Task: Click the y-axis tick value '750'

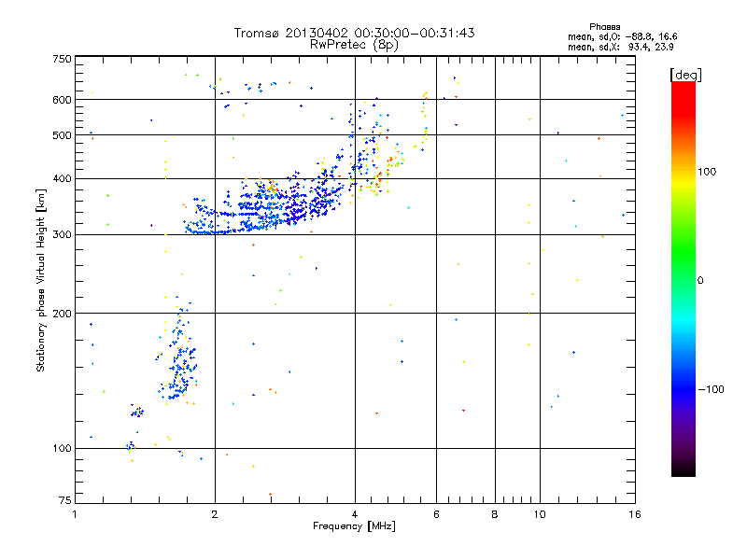Action: point(62,59)
